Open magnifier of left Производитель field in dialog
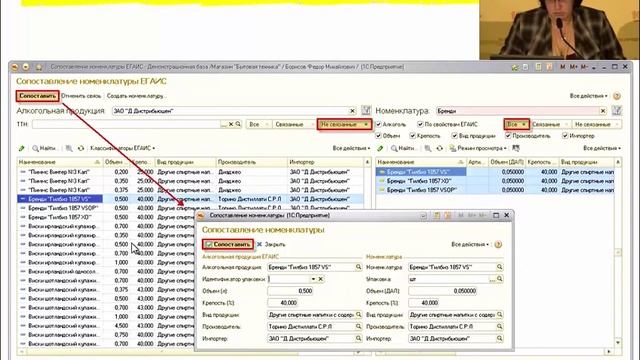The image size is (640, 360). point(358,327)
